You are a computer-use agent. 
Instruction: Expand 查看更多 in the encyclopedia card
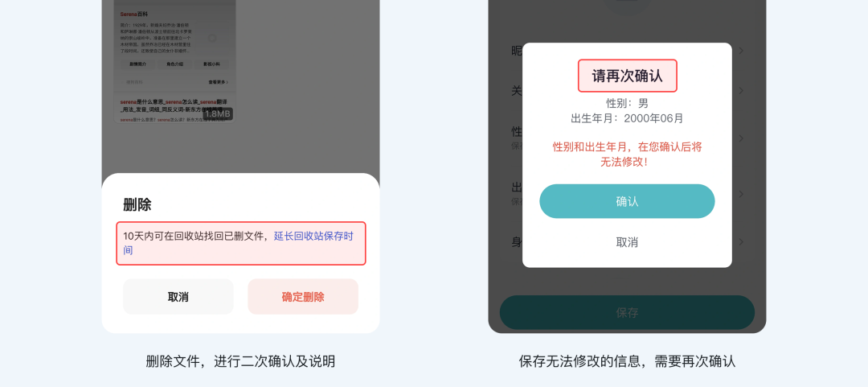218,82
